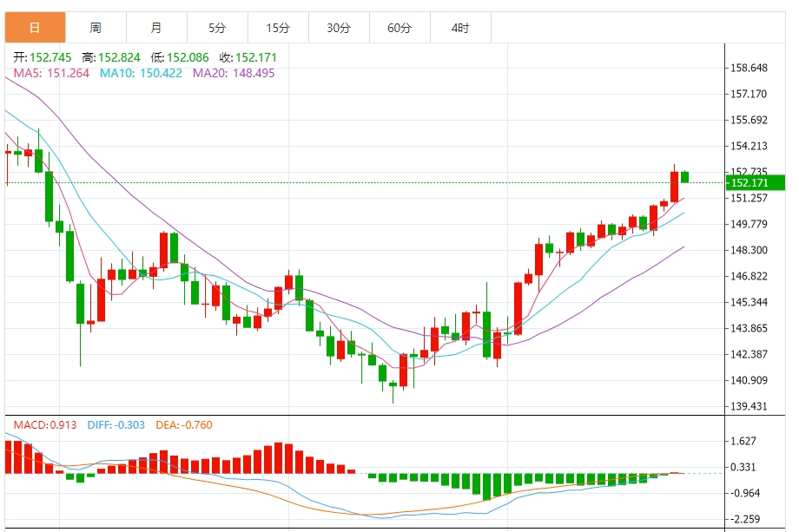The height and width of the screenshot is (532, 799).
Task: Open the 5分 timeframe tab
Action: click(217, 28)
